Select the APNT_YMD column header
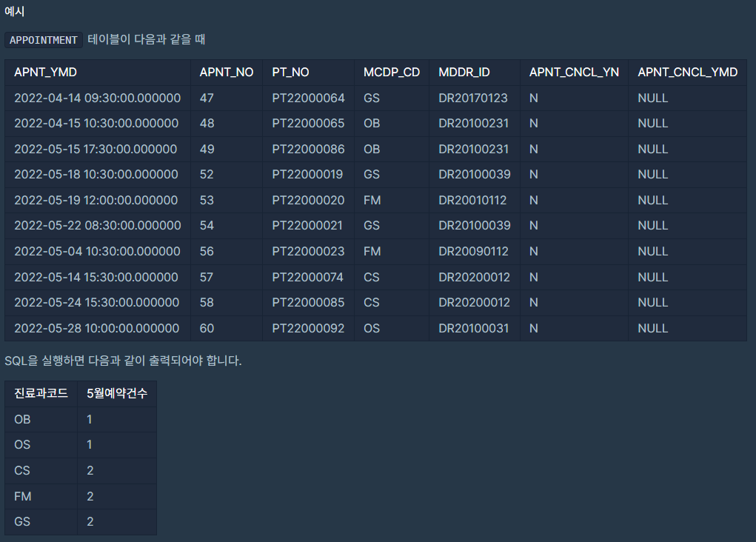 tap(45, 73)
